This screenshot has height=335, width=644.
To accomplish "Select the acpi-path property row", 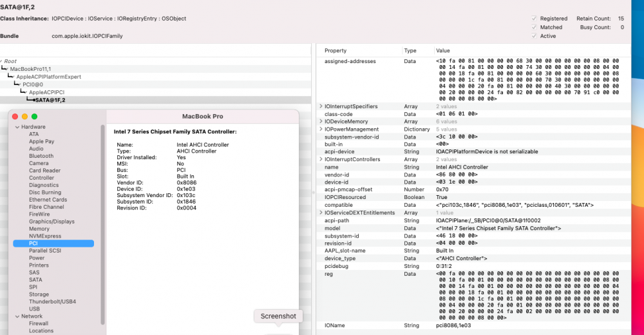I will (473, 220).
